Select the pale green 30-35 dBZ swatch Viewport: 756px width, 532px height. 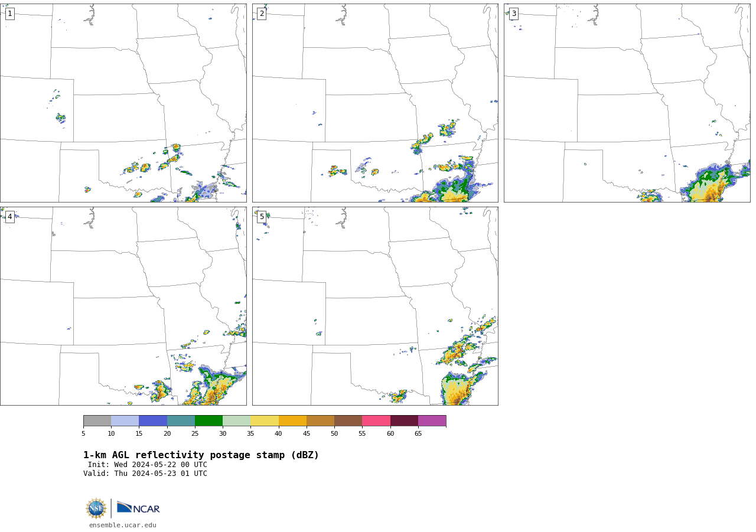236,421
